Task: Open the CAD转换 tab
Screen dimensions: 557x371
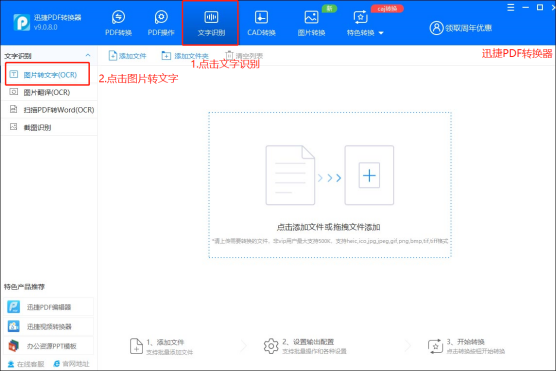Action: pos(261,23)
